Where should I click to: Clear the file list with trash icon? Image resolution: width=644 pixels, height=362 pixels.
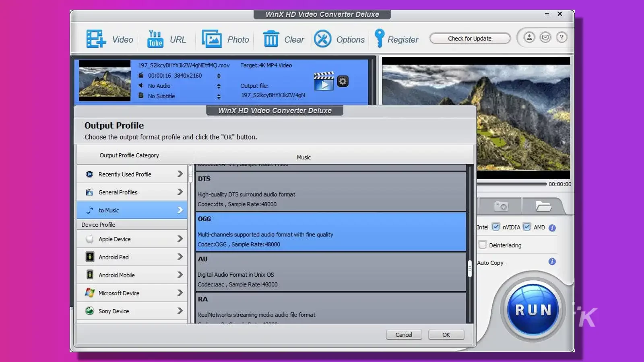pyautogui.click(x=271, y=39)
